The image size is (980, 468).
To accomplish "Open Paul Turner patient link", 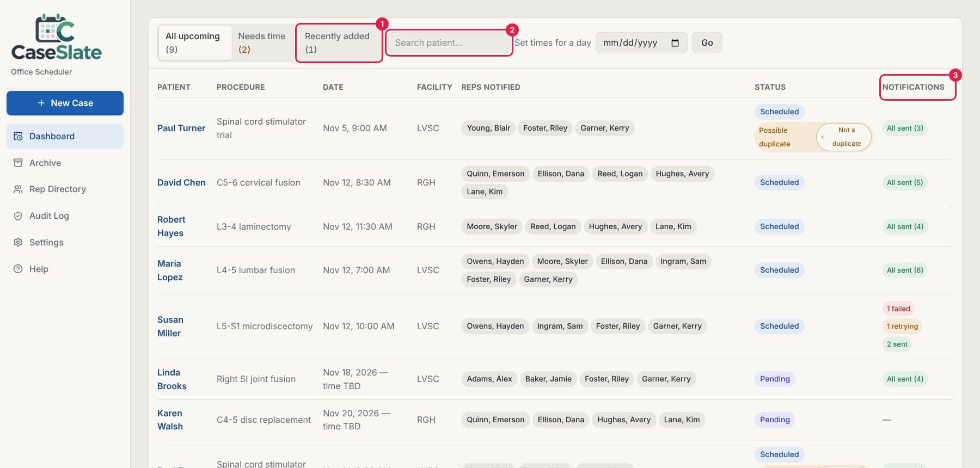I will tap(181, 128).
